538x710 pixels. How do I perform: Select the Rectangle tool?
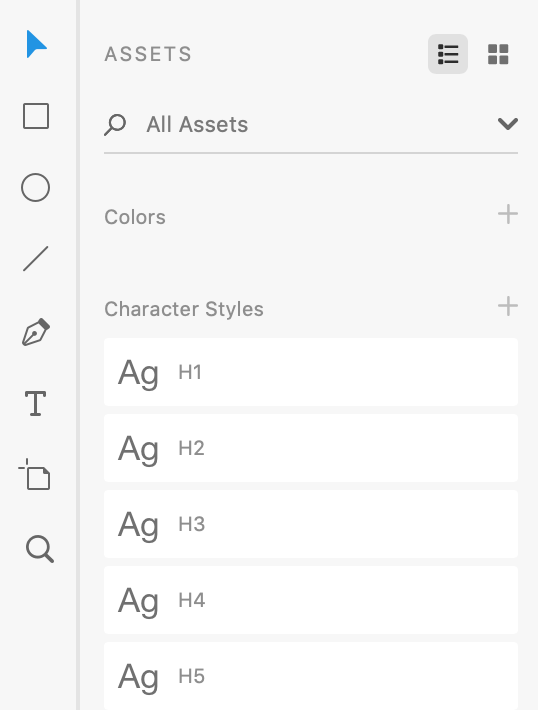36,116
